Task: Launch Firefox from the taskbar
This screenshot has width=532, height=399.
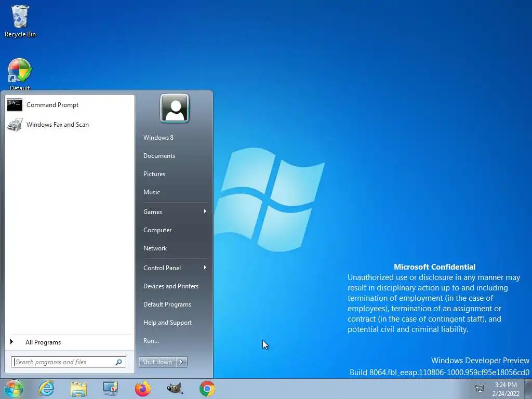Action: click(143, 389)
